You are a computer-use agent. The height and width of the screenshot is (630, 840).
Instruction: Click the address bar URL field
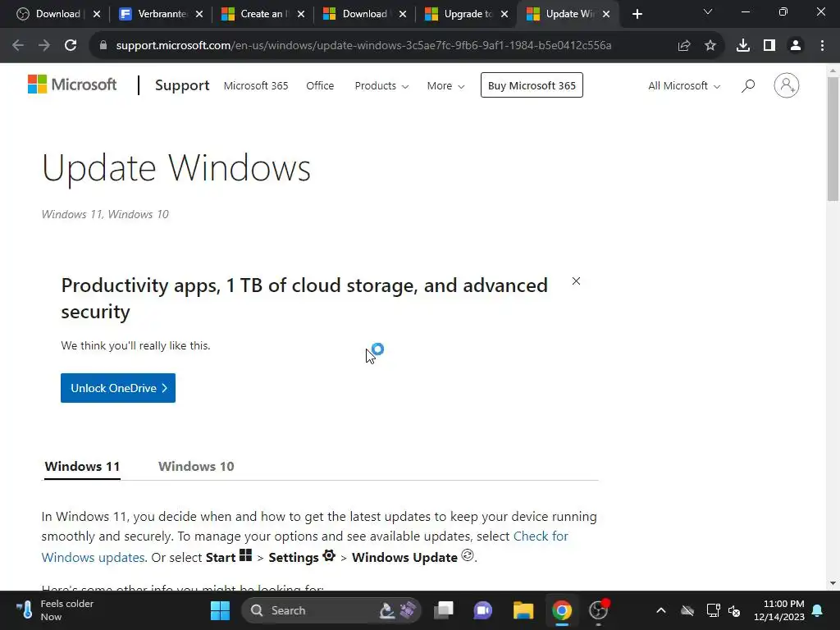point(363,46)
